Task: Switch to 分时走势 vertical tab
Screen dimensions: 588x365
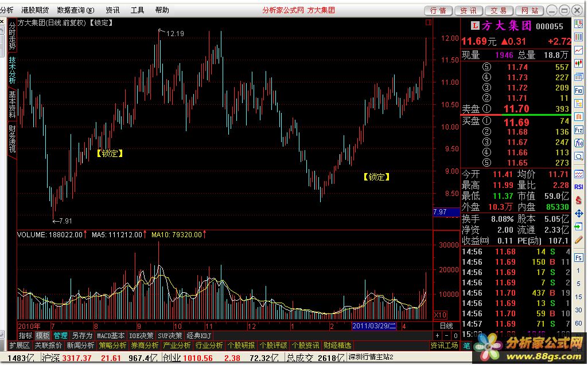Action: 12,36
